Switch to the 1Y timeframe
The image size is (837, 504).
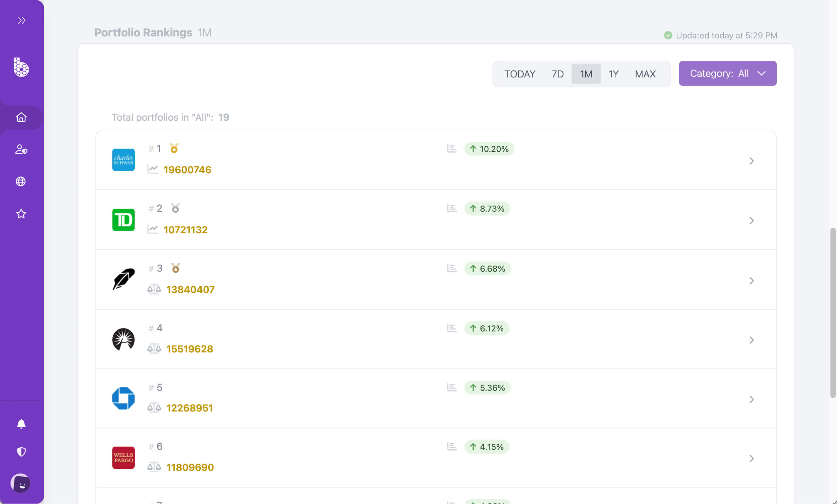(614, 73)
